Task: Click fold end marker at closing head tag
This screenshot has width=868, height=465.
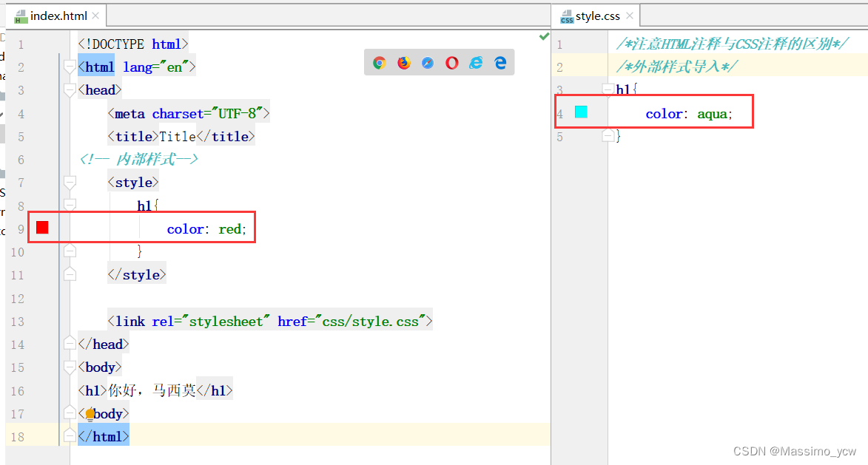Action: [70, 343]
